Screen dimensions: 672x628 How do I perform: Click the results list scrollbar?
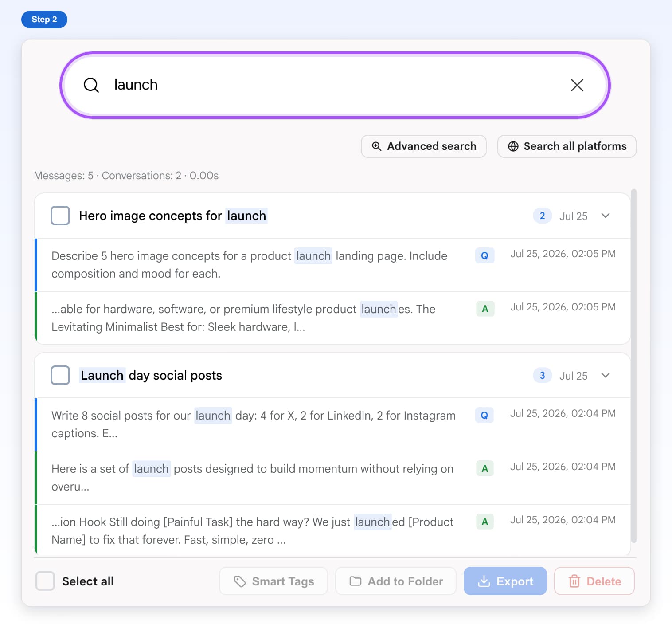(634, 365)
